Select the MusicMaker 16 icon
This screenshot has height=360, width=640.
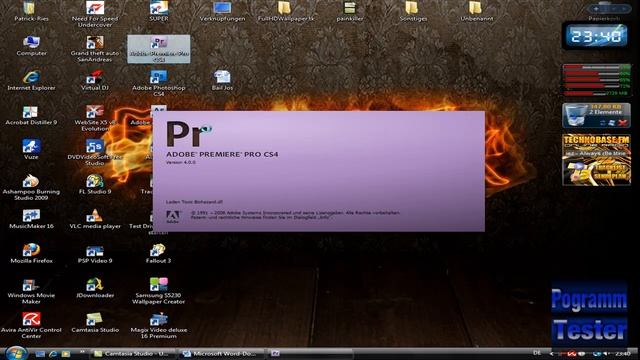pos(31,219)
